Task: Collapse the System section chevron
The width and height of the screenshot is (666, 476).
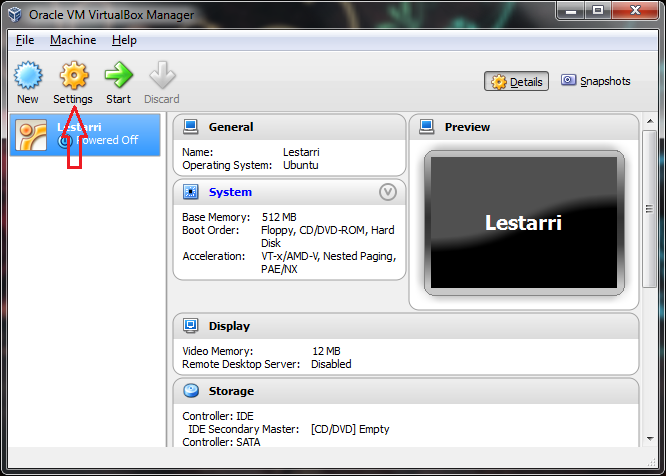Action: 388,192
